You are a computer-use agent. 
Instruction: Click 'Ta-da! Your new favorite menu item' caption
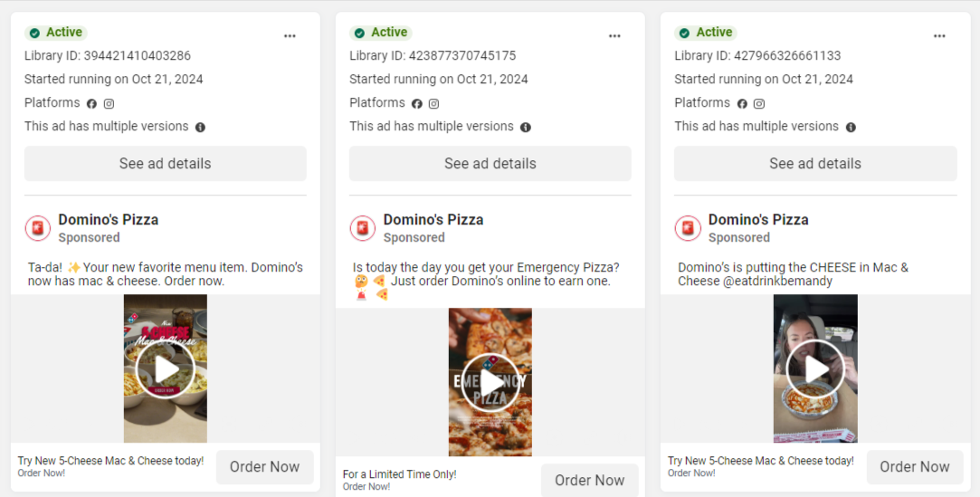[166, 273]
